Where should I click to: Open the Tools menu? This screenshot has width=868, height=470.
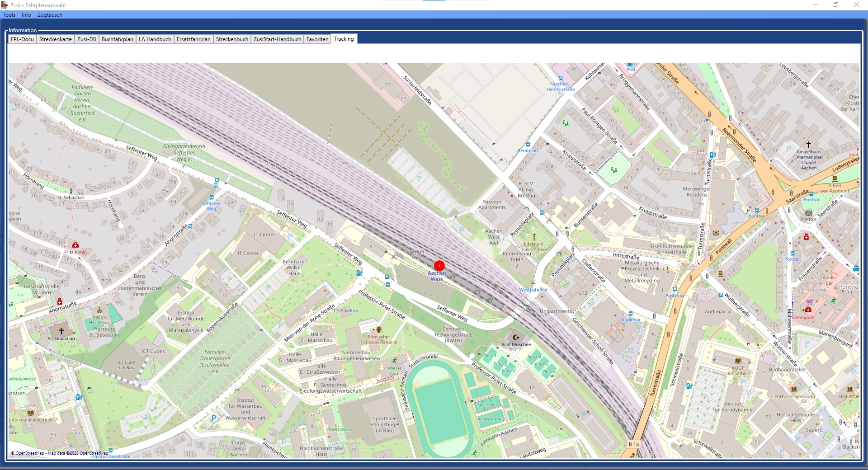(x=9, y=15)
